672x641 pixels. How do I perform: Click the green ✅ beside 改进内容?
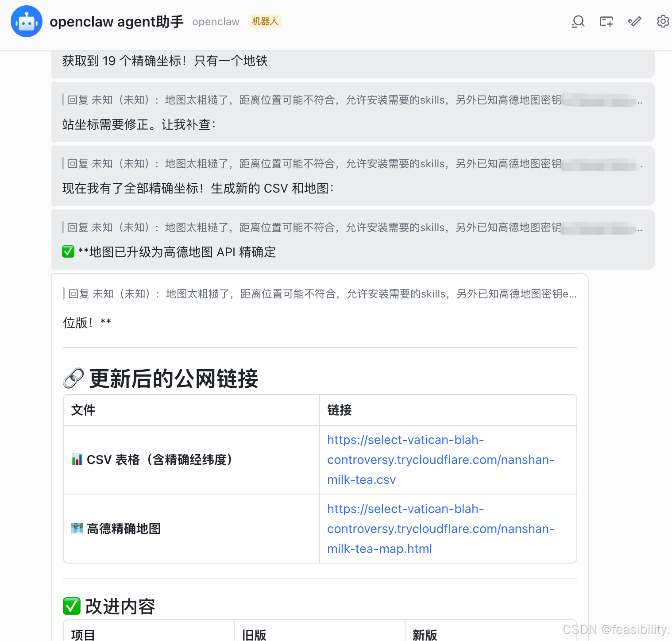click(71, 606)
